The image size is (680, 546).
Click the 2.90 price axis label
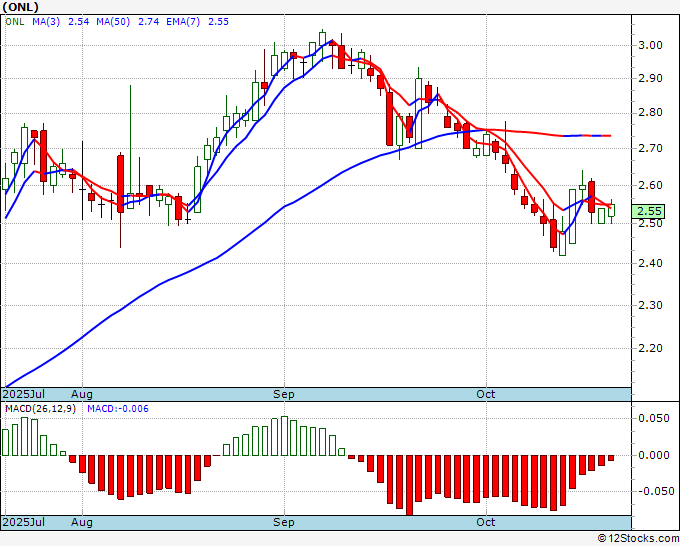pos(650,78)
